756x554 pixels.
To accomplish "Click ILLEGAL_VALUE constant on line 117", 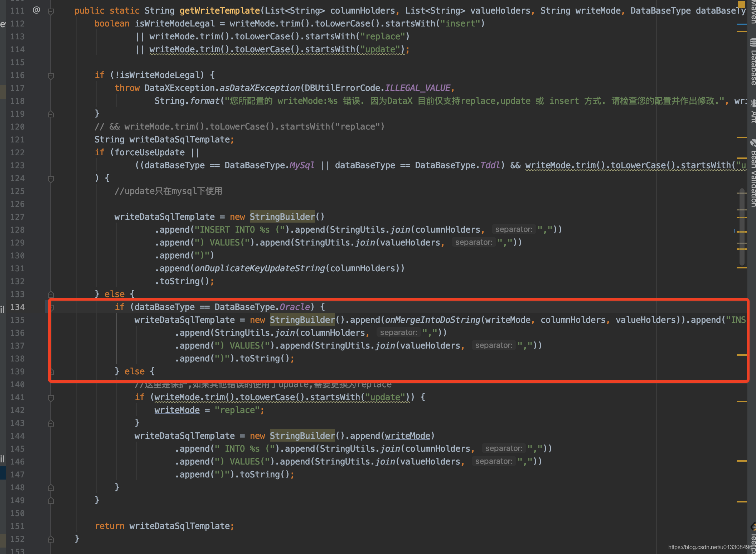I will point(418,88).
